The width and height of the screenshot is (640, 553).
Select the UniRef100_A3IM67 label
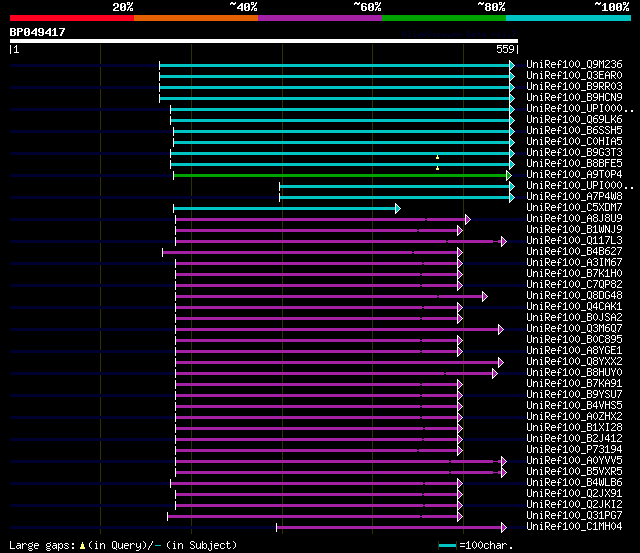tap(574, 263)
